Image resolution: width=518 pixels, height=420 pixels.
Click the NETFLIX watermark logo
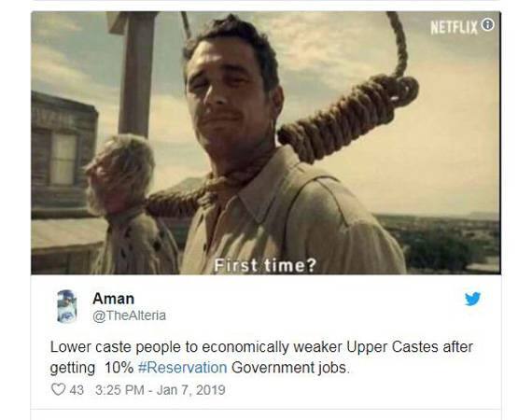[455, 27]
